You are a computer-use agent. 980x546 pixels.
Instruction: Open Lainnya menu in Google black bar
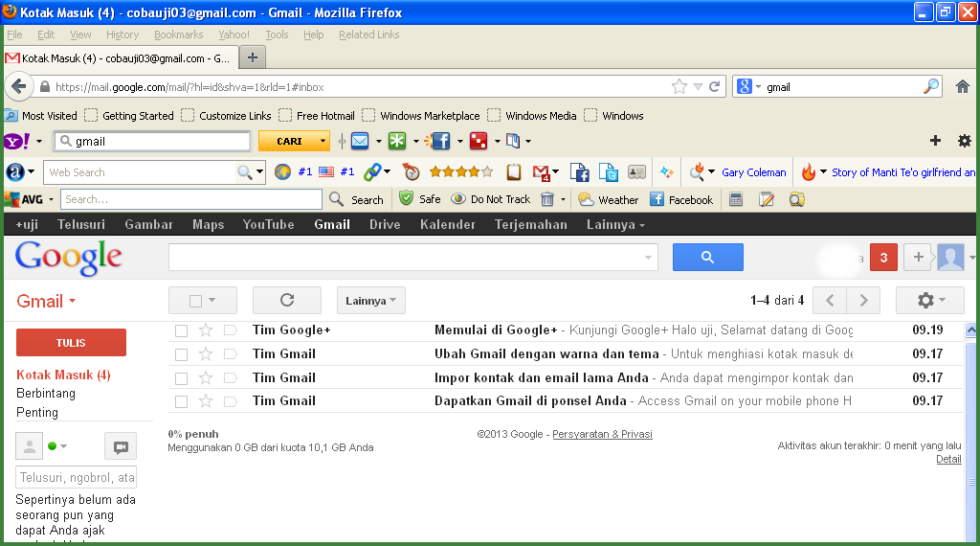click(615, 224)
